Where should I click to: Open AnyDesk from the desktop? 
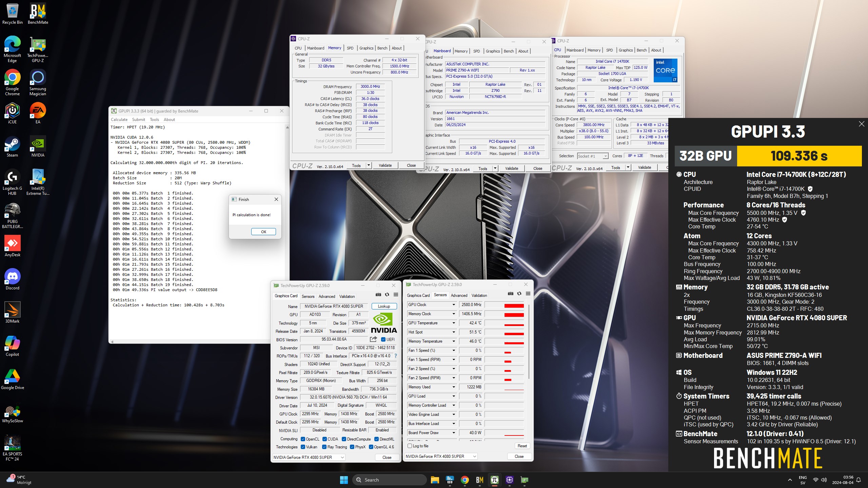[12, 246]
